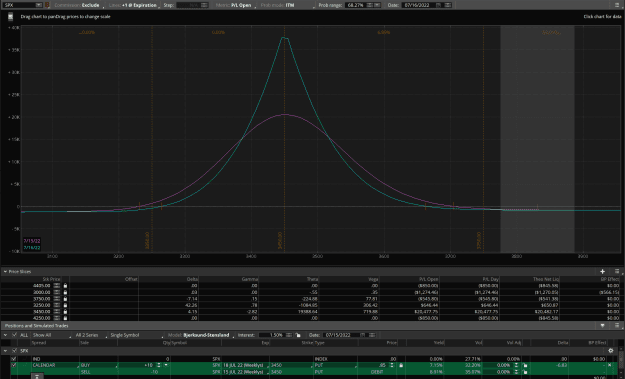
Task: Open the chart settings menu icon at top right
Action: (616, 5)
